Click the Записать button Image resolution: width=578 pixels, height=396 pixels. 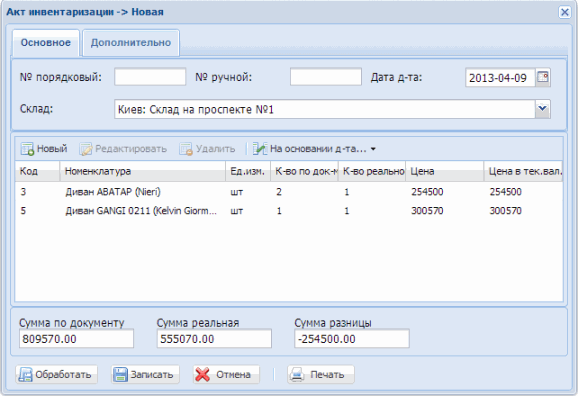145,375
